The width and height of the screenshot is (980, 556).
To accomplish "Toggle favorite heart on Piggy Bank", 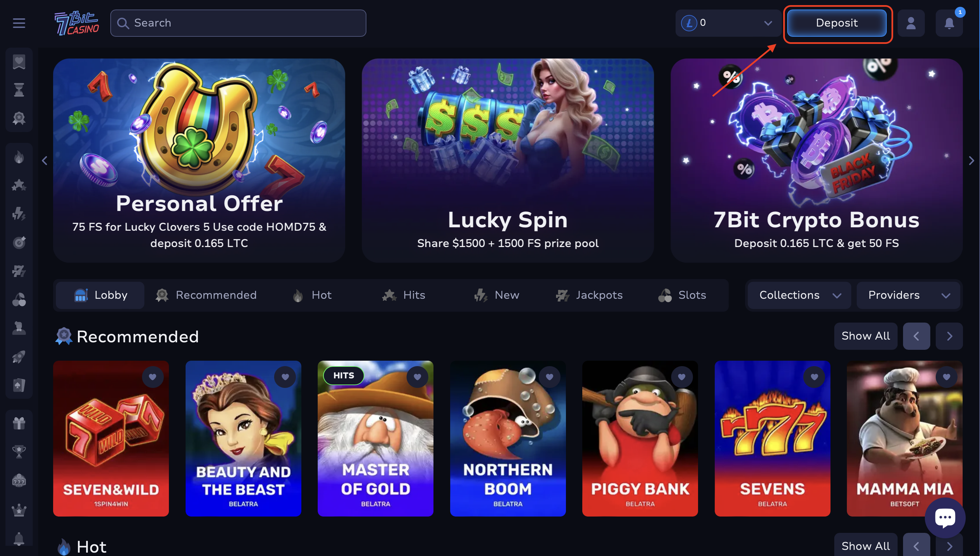I will (x=682, y=377).
